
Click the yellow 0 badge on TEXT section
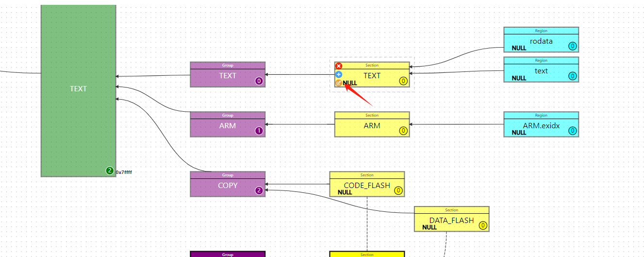(x=403, y=81)
